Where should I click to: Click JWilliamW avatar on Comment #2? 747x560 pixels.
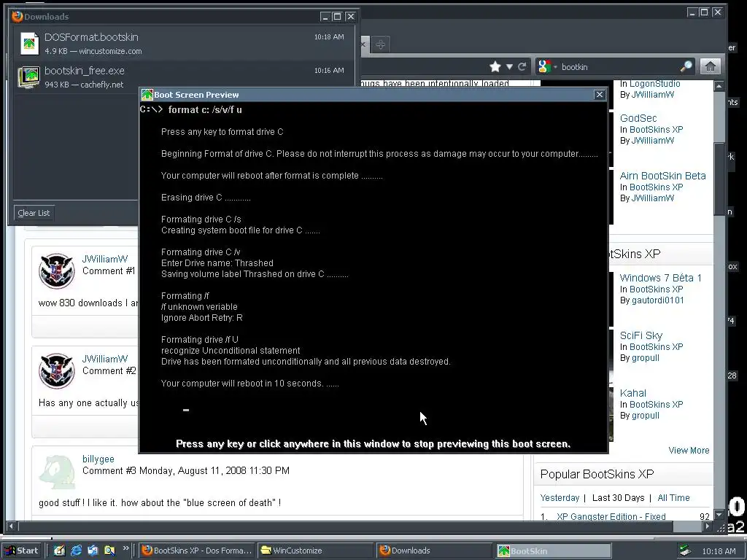[57, 370]
